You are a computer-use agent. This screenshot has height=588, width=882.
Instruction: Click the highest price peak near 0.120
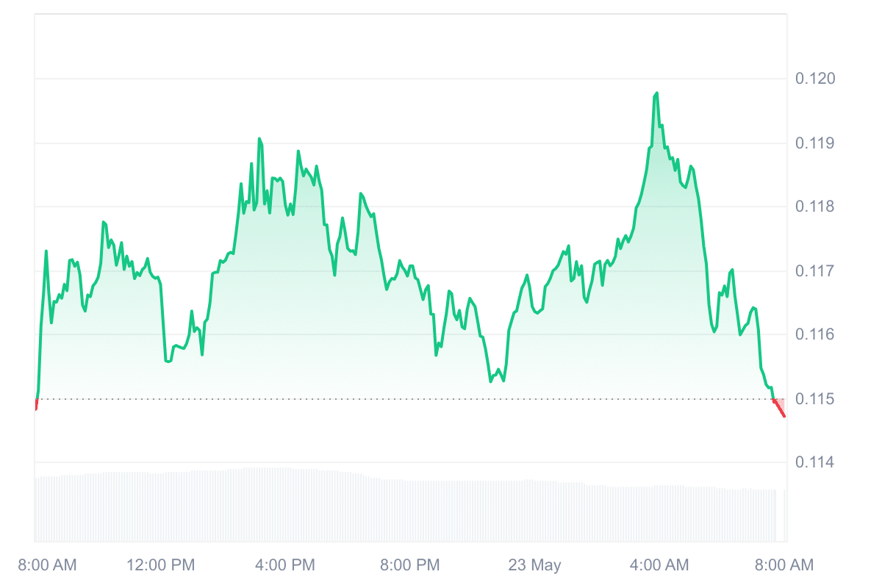click(x=656, y=93)
